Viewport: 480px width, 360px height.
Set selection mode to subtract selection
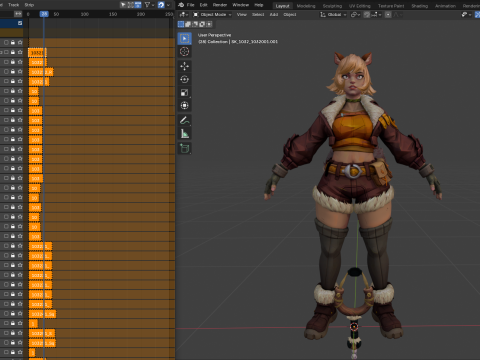click(x=195, y=24)
